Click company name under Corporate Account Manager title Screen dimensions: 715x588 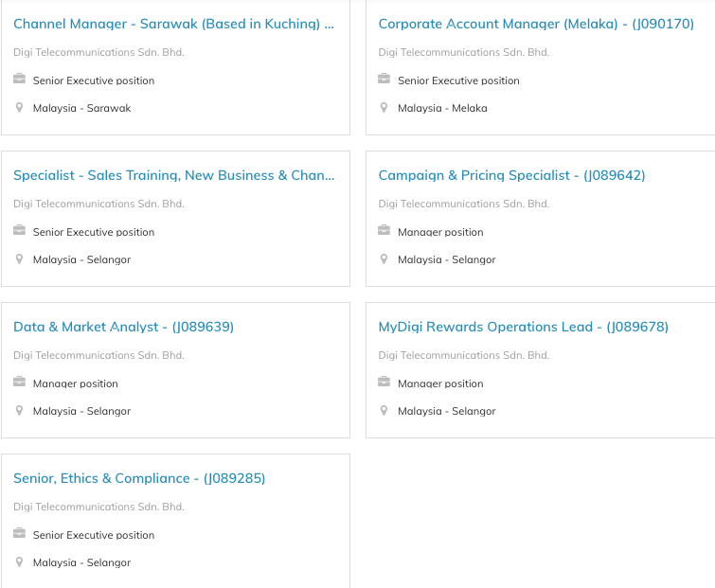(x=463, y=52)
